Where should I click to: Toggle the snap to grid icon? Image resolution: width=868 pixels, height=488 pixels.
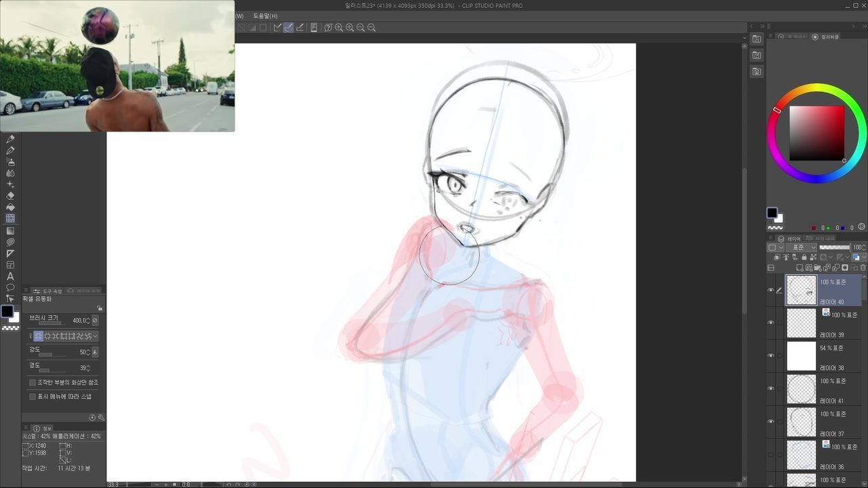point(300,28)
